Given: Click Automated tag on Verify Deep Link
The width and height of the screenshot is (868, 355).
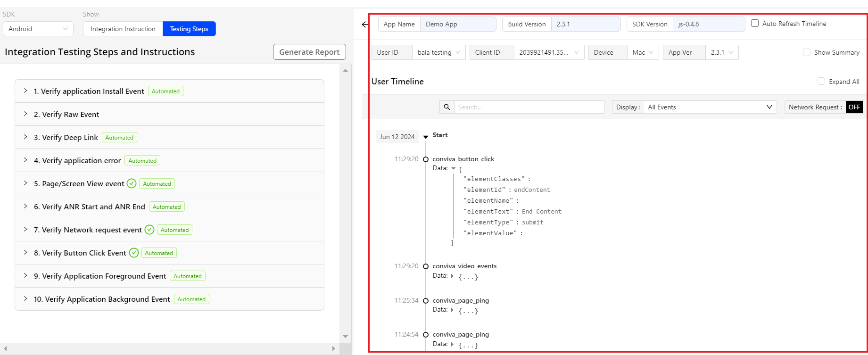Looking at the screenshot, I should pyautogui.click(x=119, y=137).
